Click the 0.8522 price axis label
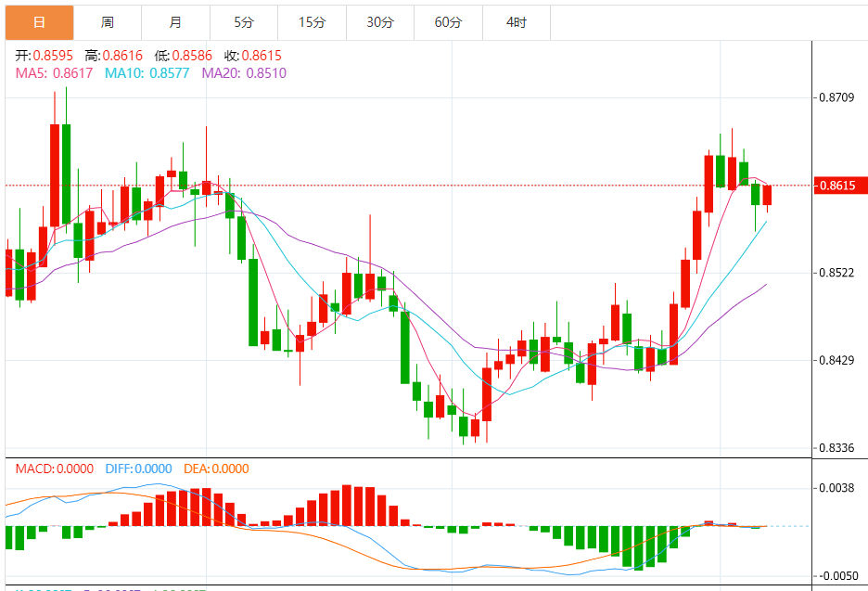 [837, 273]
